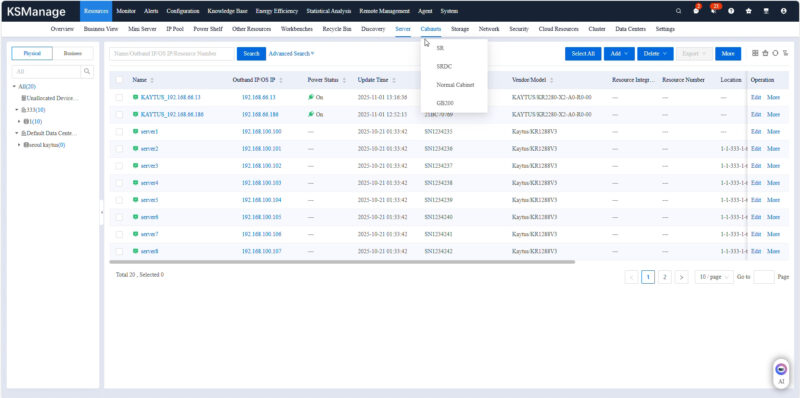800x398 pixels.
Task: Edit the server2 row
Action: click(x=756, y=149)
